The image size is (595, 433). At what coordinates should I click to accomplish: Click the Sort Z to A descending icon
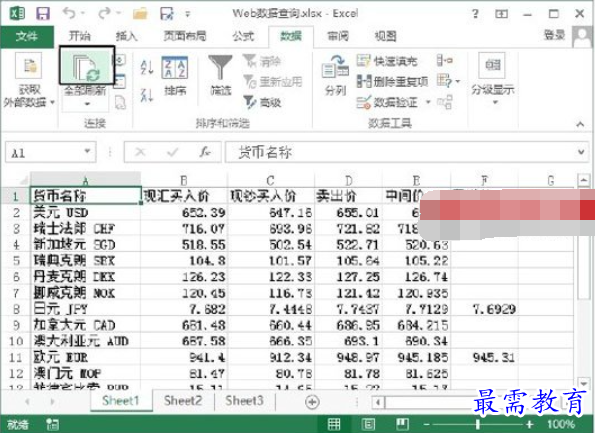click(146, 95)
